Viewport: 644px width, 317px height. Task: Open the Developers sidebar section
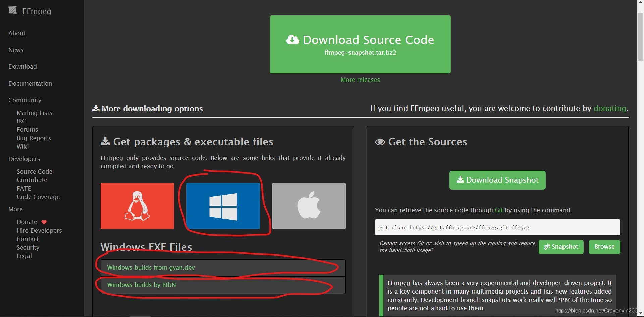point(24,159)
